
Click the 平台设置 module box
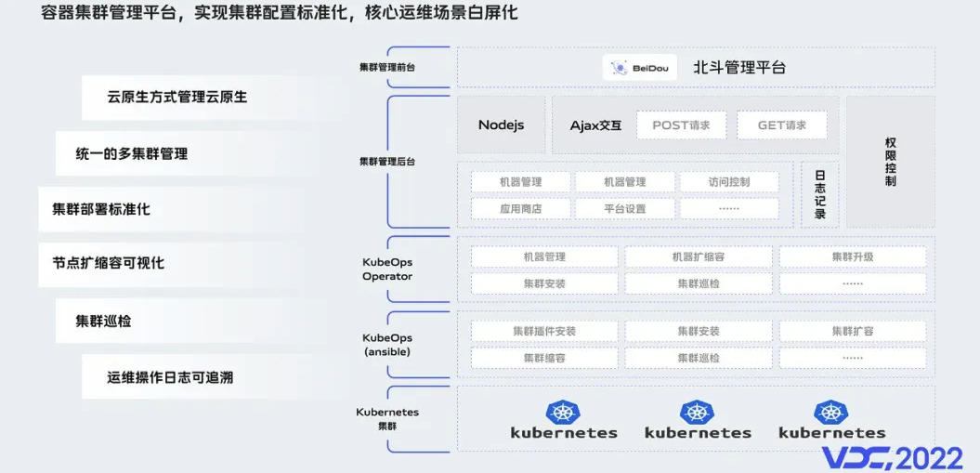pos(625,209)
